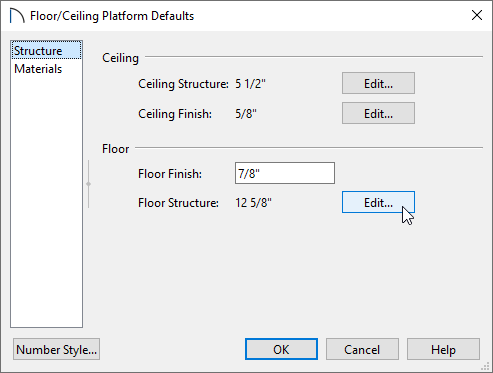Screen dimensions: 493x373
Task: Click the panel splitter handle beside the list
Action: click(88, 184)
